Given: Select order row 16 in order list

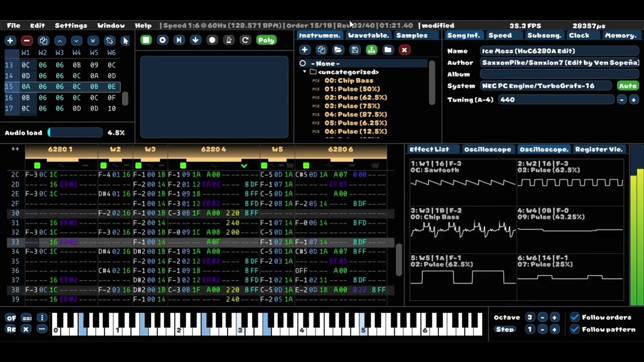Looking at the screenshot, I should click(x=62, y=98).
